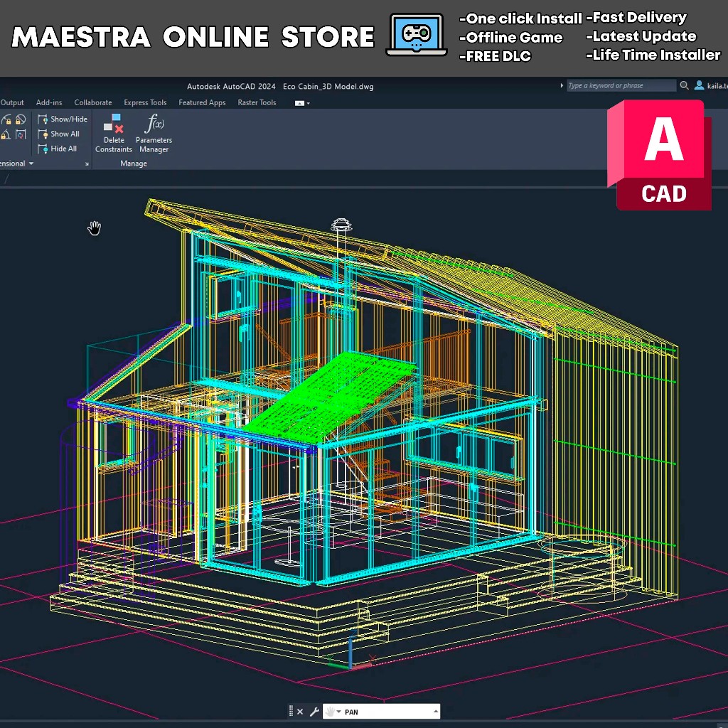Cancel the command with the X icon
728x728 pixels.
[x=300, y=711]
